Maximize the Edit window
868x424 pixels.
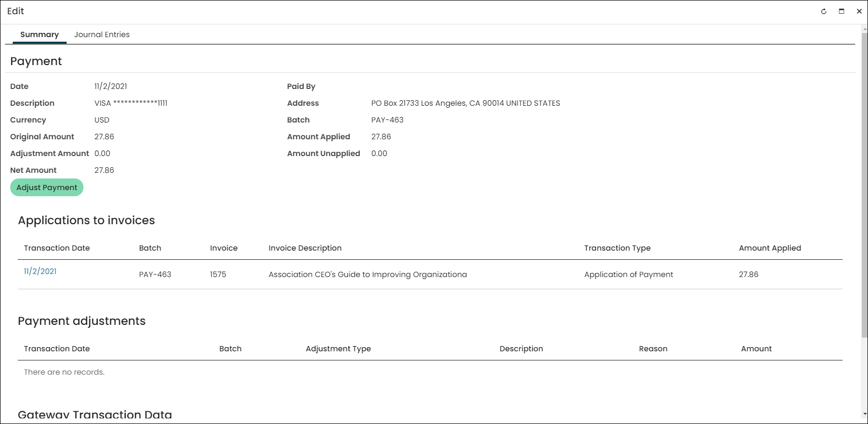tap(842, 11)
